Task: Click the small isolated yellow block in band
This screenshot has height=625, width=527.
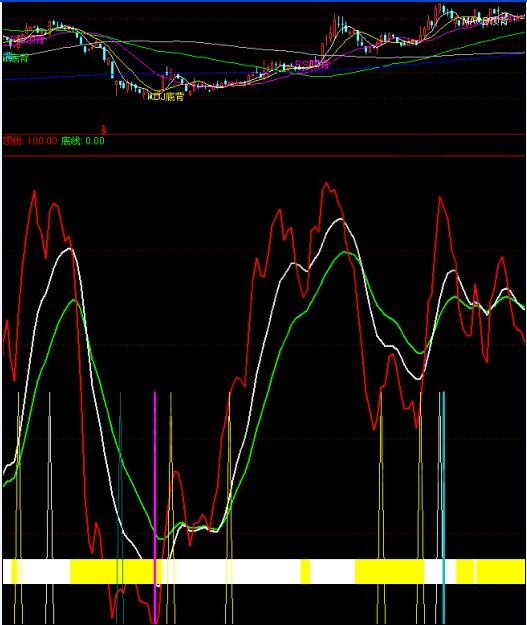Action: (x=305, y=572)
